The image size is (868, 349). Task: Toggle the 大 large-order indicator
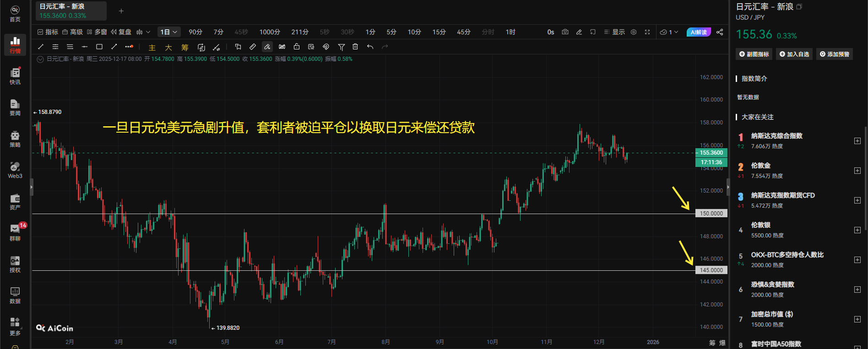click(168, 47)
